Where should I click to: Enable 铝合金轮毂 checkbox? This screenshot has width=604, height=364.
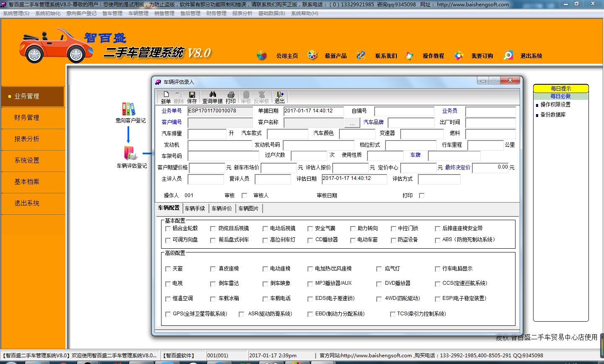coord(168,229)
